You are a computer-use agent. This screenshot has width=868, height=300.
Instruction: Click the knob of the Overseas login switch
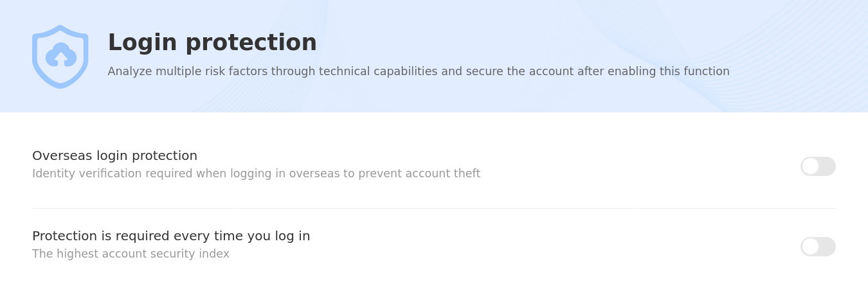810,166
